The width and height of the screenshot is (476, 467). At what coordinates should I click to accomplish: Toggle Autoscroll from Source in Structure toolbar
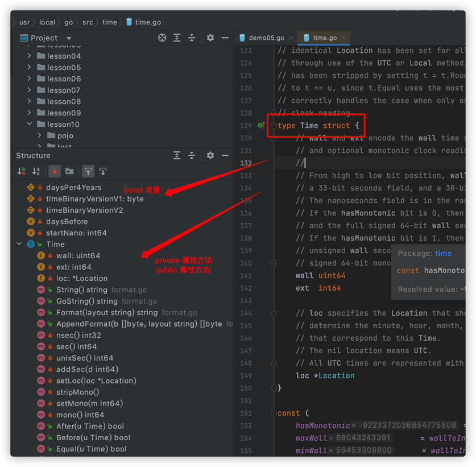pyautogui.click(x=103, y=172)
